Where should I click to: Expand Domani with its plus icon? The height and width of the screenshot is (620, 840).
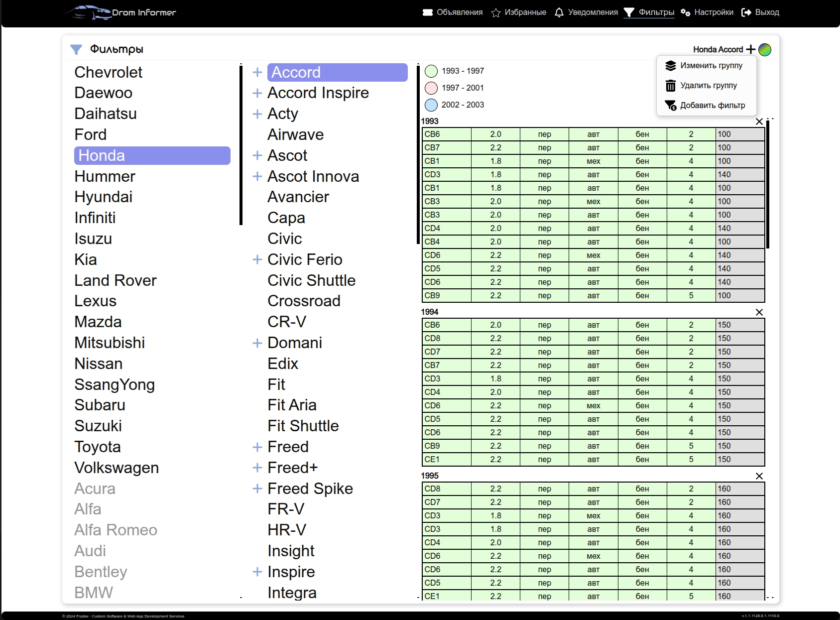pos(257,343)
